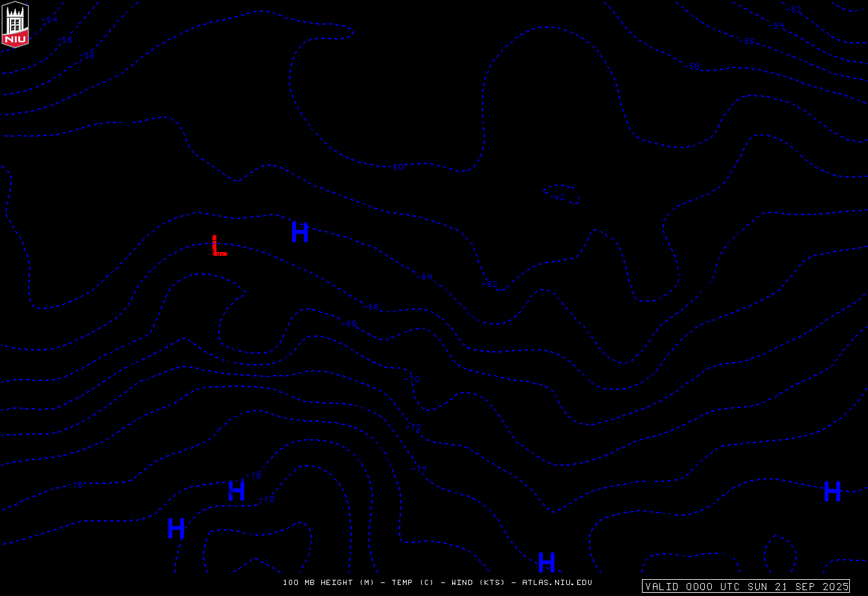Select the -66 temperature contour label
The image size is (868, 596).
tap(371, 307)
